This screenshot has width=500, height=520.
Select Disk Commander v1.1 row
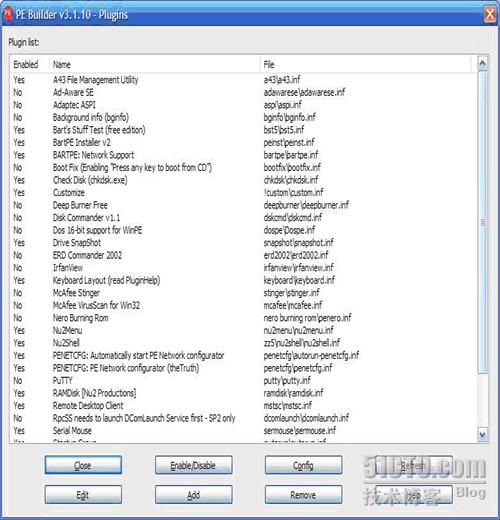243,218
